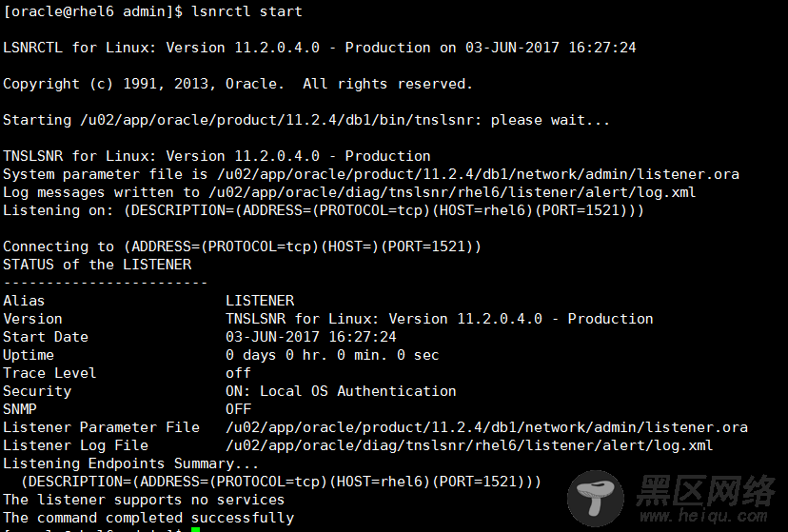Click the Uptime value text
This screenshot has height=532, width=788.
[332, 355]
